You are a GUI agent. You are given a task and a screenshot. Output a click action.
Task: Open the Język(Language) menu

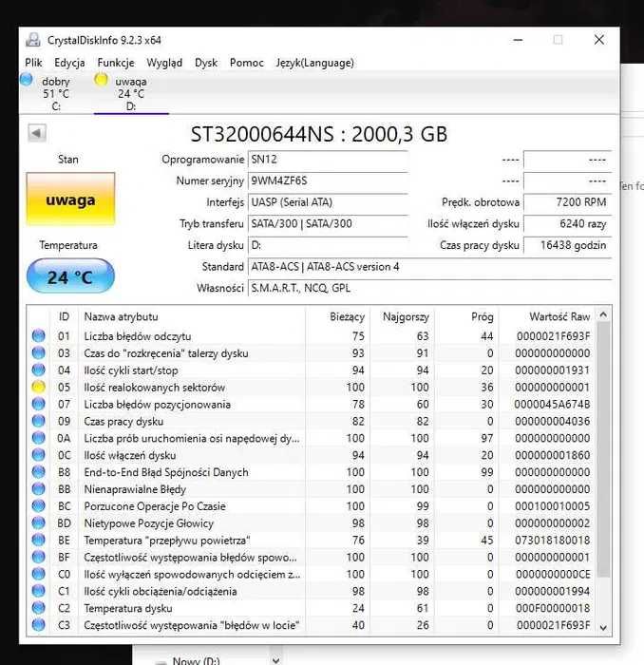[315, 63]
